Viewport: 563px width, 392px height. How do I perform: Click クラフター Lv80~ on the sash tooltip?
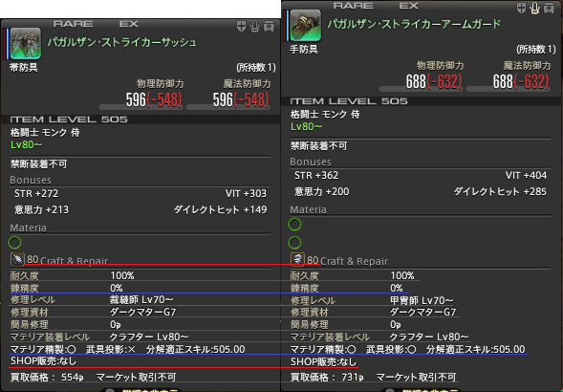tap(149, 338)
